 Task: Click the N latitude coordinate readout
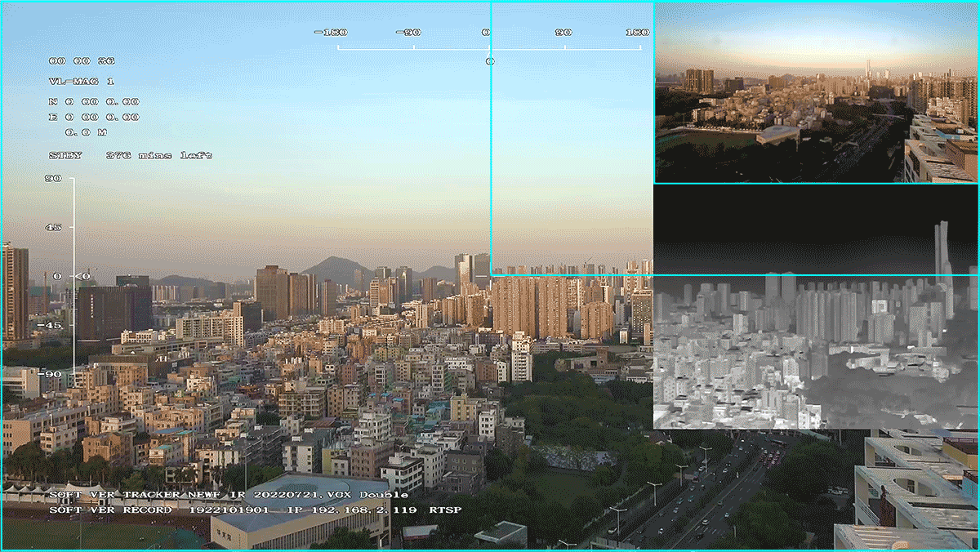pos(94,102)
